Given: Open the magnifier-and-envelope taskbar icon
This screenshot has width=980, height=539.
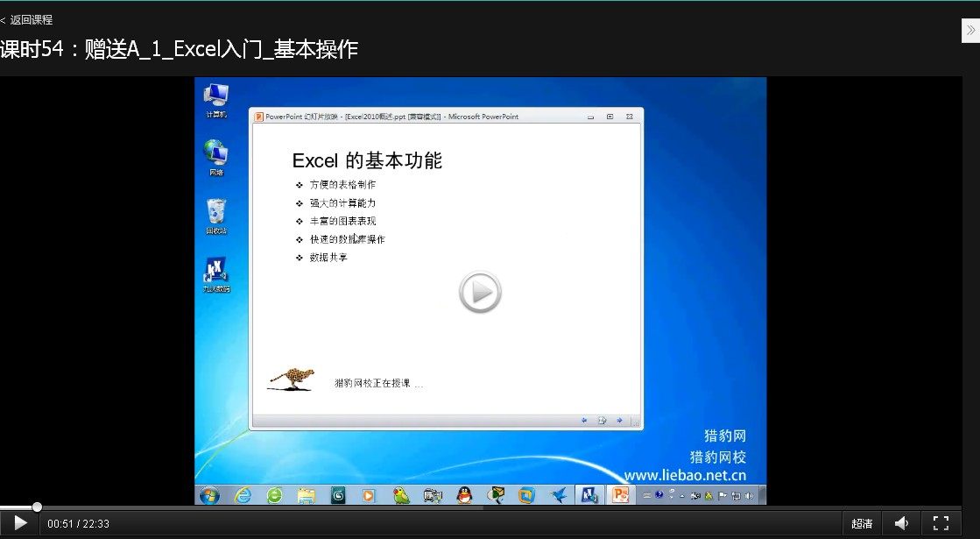Looking at the screenshot, I should (x=496, y=496).
